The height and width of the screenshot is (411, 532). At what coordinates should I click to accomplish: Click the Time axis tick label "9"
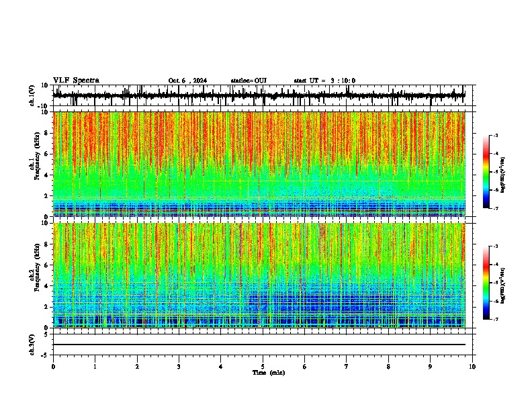(x=430, y=367)
